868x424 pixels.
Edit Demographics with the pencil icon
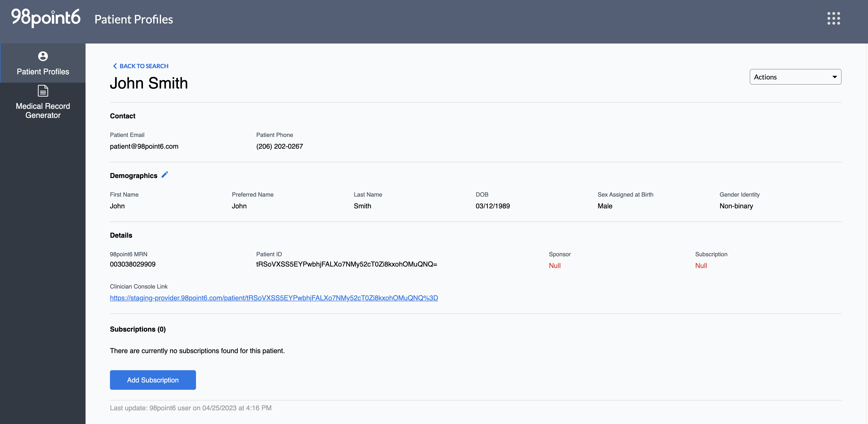164,175
